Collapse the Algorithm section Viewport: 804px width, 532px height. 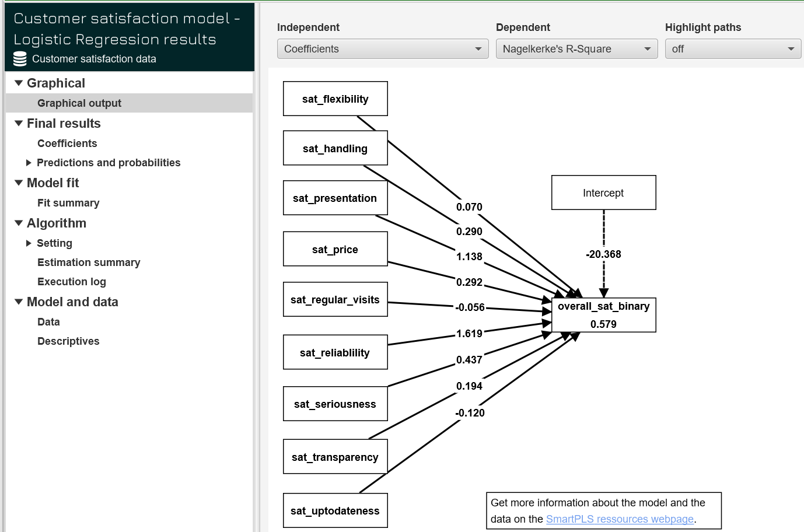tap(19, 223)
